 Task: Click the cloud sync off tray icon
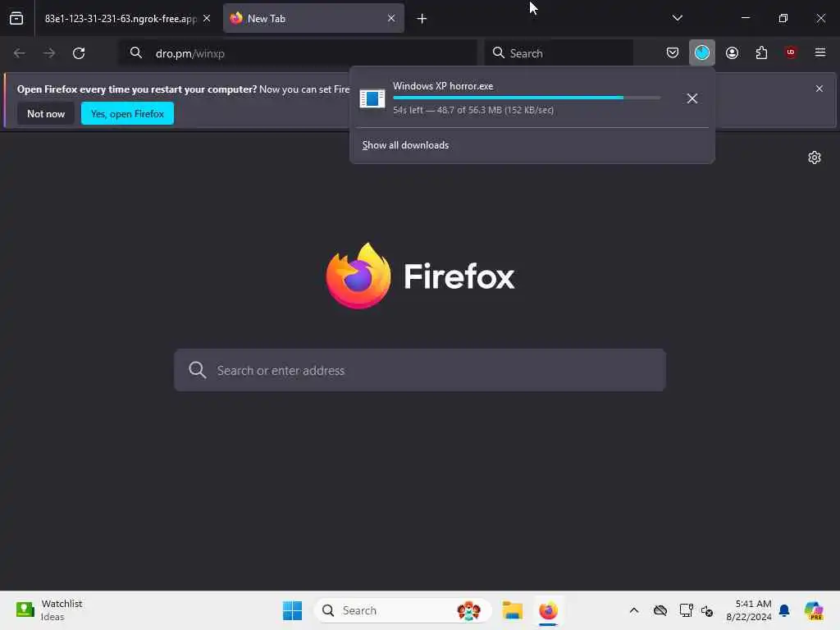point(660,610)
